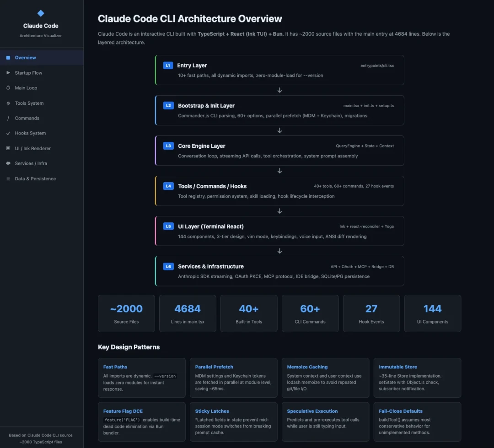Click the Key Design Patterns heading
Image resolution: width=494 pixels, height=448 pixels.
pyautogui.click(x=129, y=347)
